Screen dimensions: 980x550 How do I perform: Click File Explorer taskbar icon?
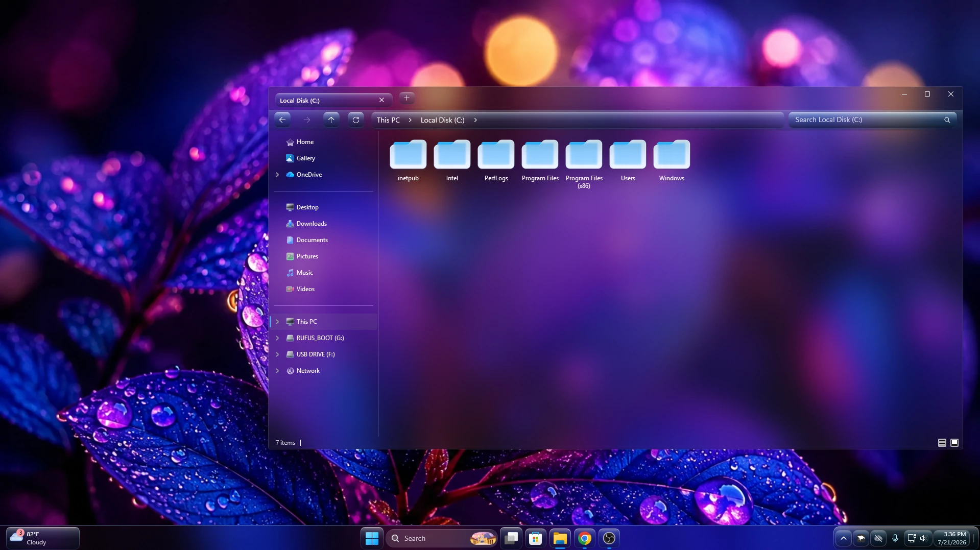tap(560, 538)
